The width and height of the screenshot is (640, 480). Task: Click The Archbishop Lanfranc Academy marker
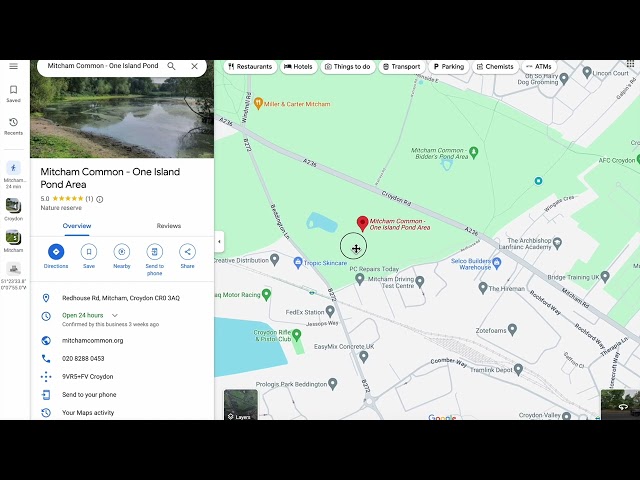(x=558, y=244)
